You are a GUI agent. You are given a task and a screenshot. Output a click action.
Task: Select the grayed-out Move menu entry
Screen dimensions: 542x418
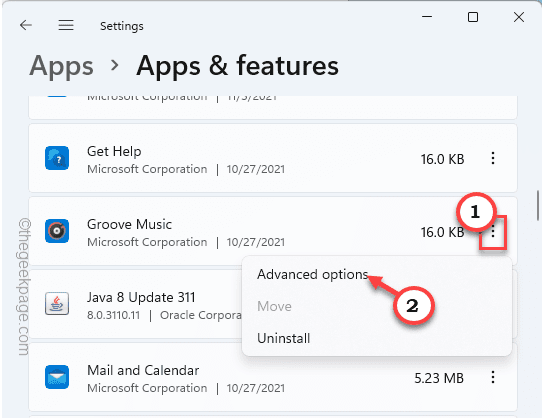click(x=274, y=306)
